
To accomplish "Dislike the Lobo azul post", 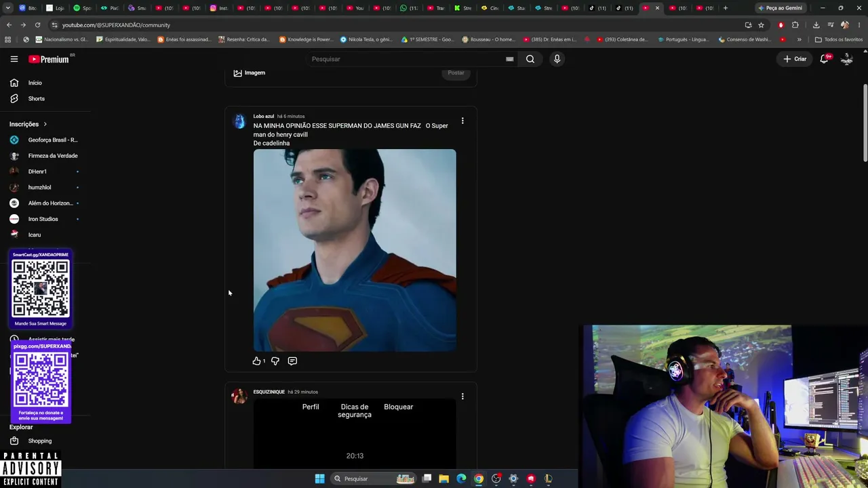I will point(275,361).
